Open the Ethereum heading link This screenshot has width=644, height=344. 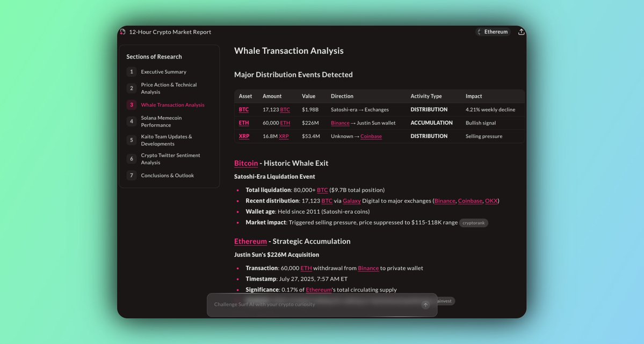(x=250, y=241)
